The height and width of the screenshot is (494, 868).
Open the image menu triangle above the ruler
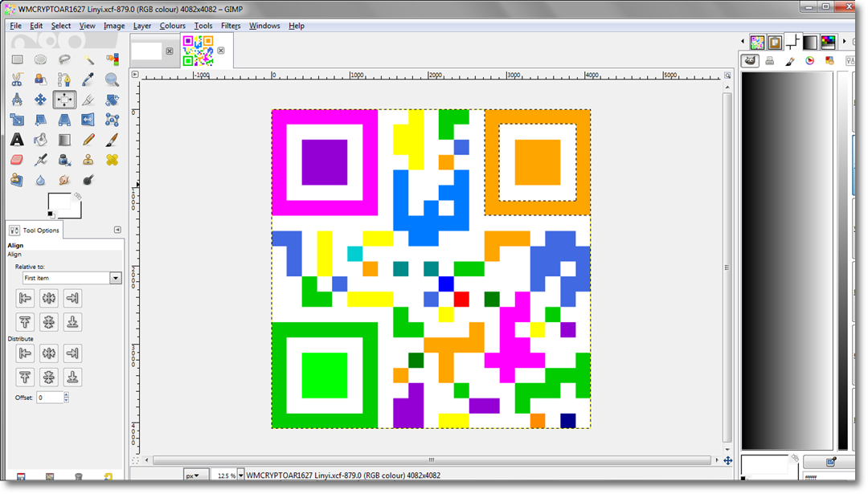point(134,74)
